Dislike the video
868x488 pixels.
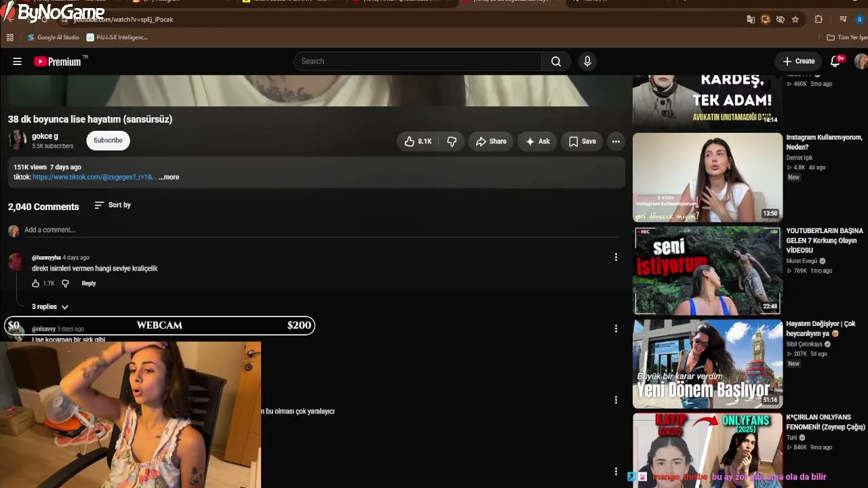pos(452,141)
